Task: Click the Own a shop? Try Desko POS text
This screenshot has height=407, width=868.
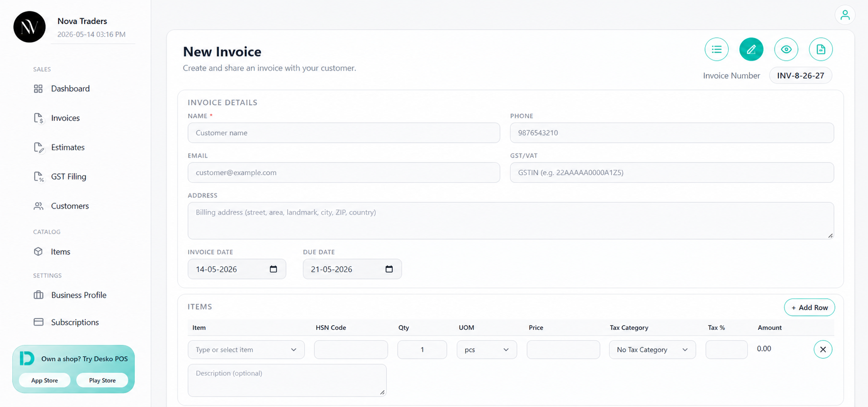Action: (84, 359)
